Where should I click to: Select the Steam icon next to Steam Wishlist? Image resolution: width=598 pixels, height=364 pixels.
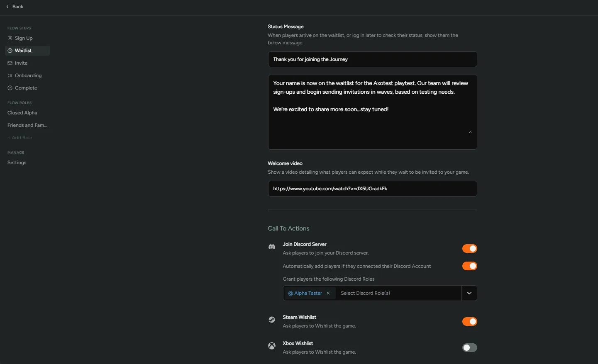click(271, 320)
